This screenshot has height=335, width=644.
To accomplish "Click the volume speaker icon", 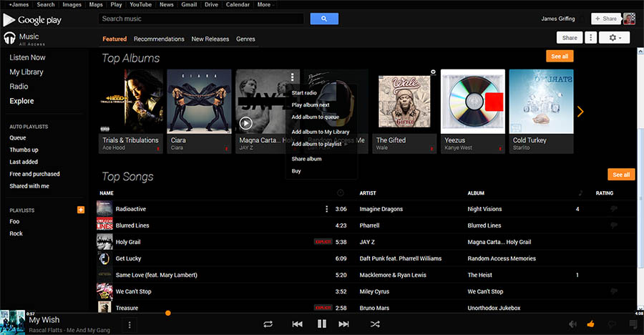I will point(572,324).
